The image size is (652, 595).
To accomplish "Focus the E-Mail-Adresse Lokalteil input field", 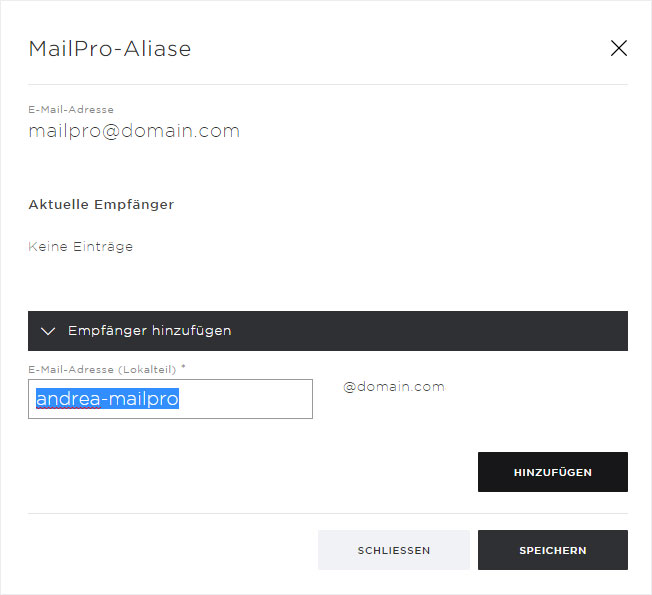I will pyautogui.click(x=170, y=399).
